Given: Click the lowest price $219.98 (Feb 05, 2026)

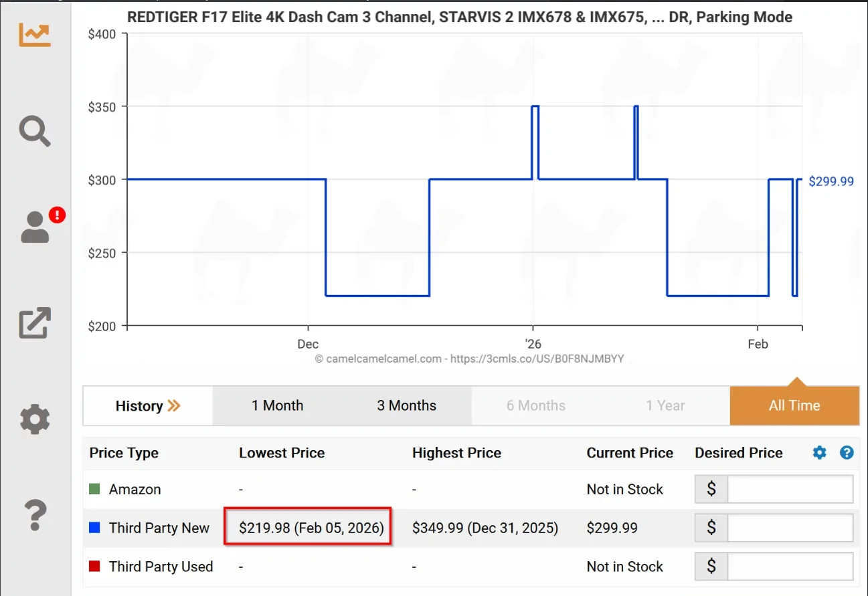Looking at the screenshot, I should [x=312, y=528].
